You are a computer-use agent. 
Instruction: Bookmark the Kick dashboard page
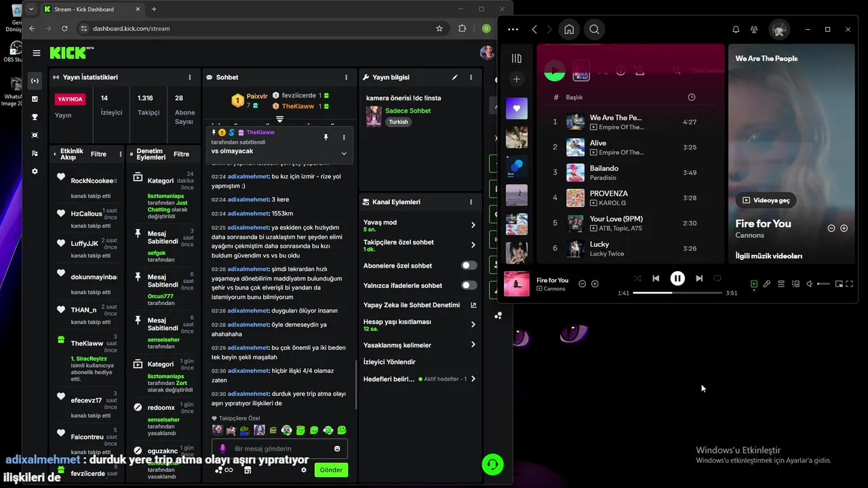[439, 28]
